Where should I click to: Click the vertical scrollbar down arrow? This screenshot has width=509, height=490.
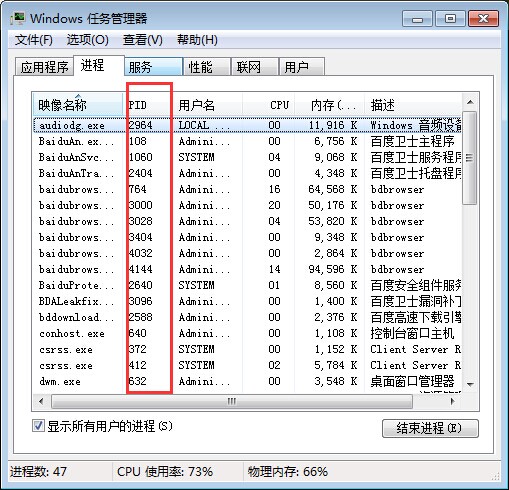(x=470, y=384)
